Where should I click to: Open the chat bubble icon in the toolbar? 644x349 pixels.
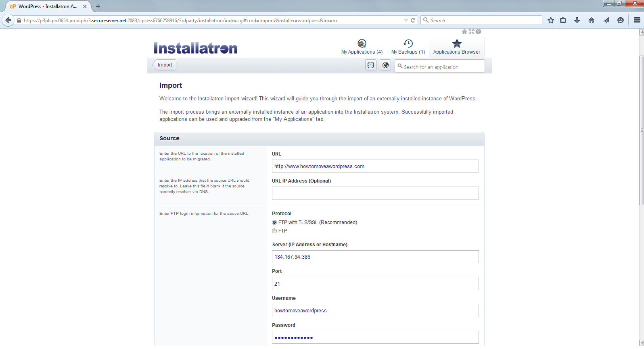tap(621, 20)
